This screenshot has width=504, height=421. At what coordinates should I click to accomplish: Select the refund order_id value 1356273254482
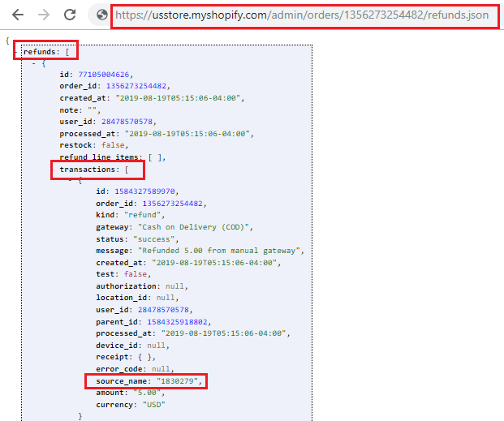(136, 86)
